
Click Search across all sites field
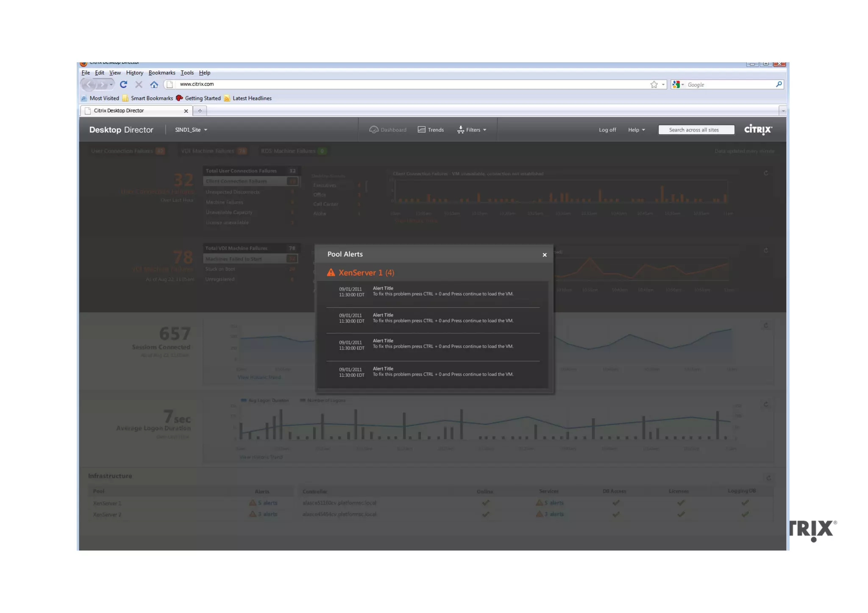click(696, 130)
